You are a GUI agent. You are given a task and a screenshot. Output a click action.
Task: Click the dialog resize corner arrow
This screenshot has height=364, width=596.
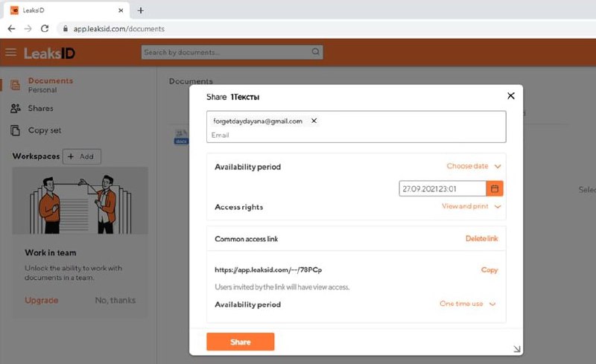(x=516, y=349)
